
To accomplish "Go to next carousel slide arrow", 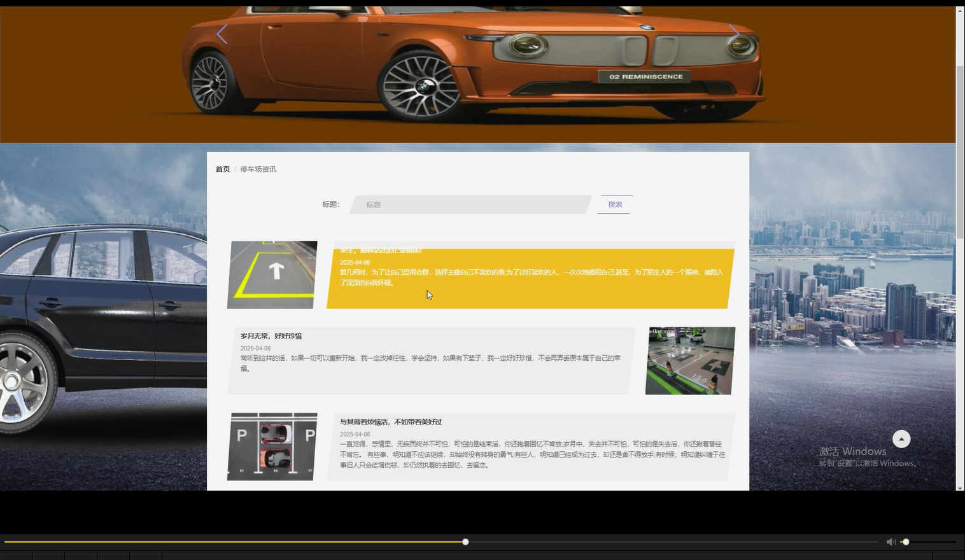I will coord(734,34).
